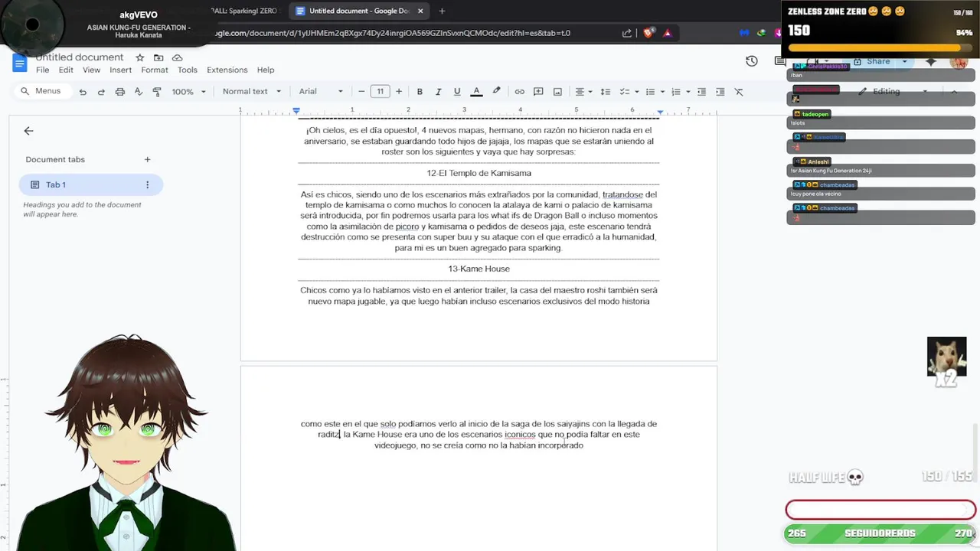Open a new browser tab
The height and width of the screenshot is (551, 980).
(442, 11)
